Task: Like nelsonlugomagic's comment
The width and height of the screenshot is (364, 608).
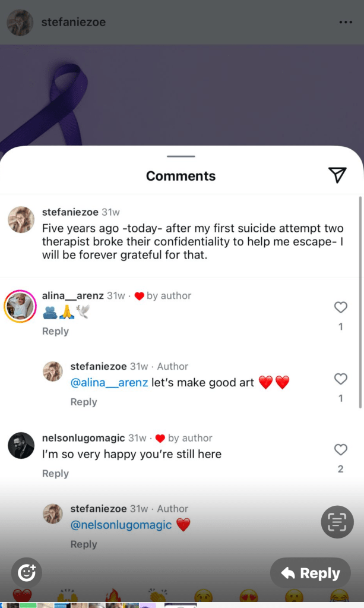Action: (x=340, y=450)
